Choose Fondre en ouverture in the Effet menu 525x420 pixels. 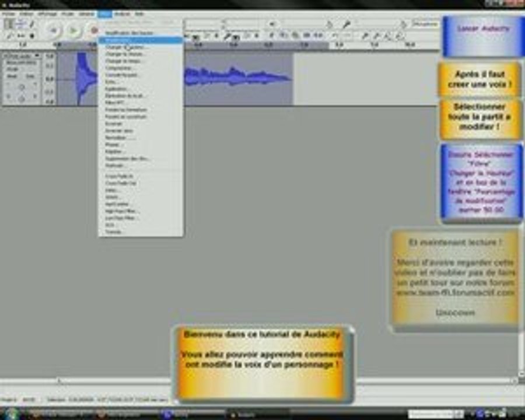tap(141, 117)
